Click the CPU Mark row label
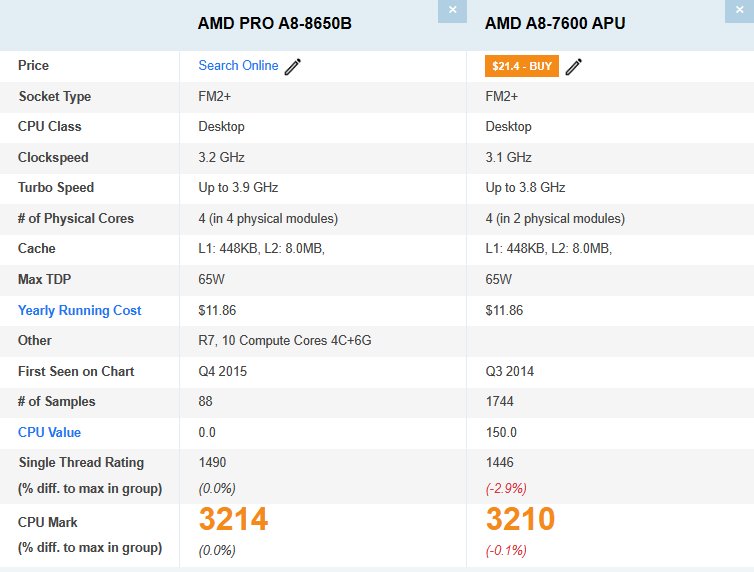 pos(48,522)
